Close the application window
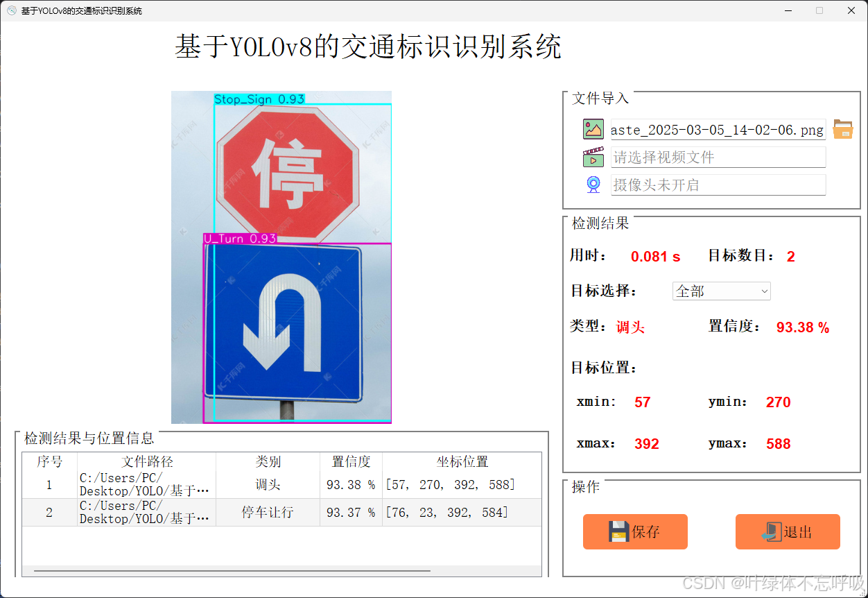Screen dimensions: 868x598 pyautogui.click(x=851, y=10)
